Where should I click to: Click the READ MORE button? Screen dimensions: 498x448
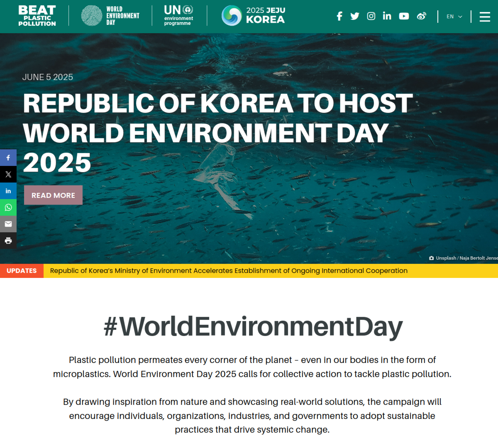pyautogui.click(x=53, y=195)
